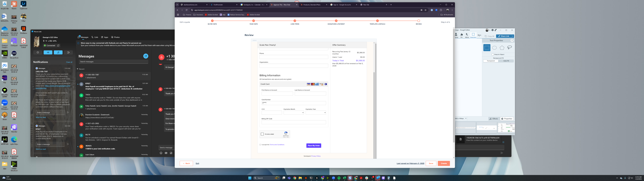This screenshot has height=181, width=644.
Task: Clear all Phone Link notifications
Action: [x=69, y=62]
